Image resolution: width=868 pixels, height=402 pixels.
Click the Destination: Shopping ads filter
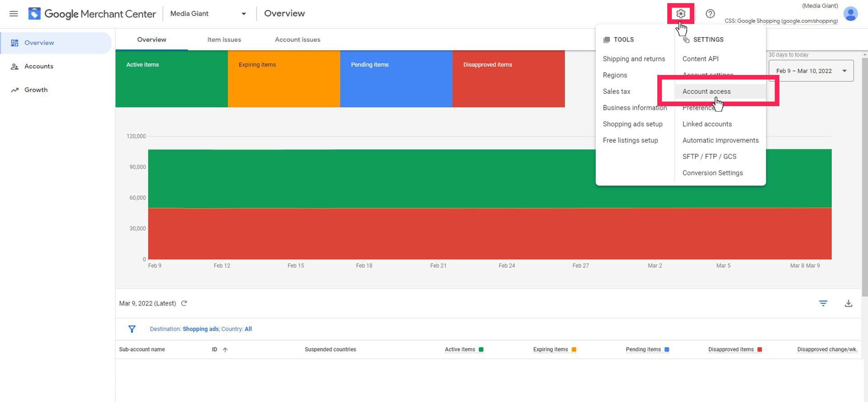[184, 329]
